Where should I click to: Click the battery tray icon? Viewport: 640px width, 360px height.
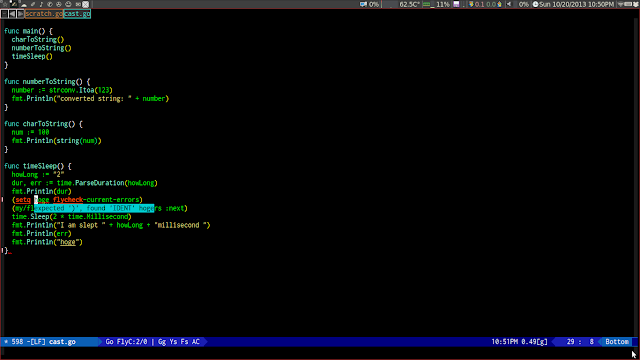tap(628, 4)
